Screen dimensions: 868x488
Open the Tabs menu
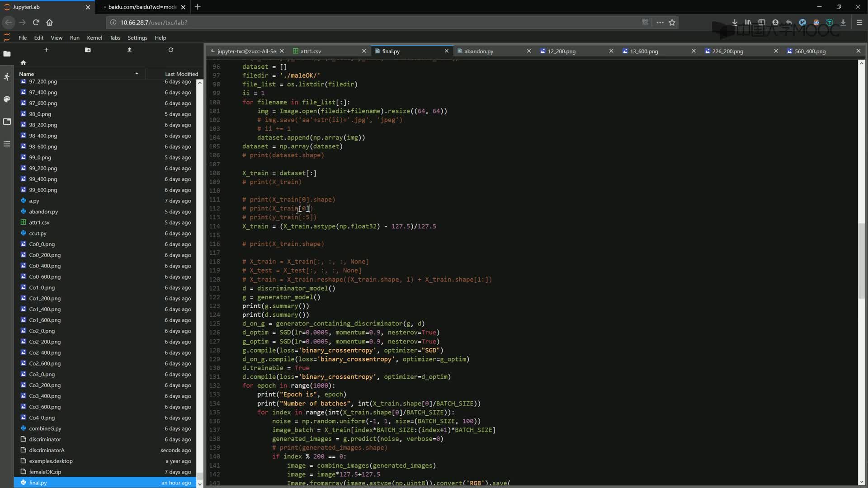click(115, 38)
